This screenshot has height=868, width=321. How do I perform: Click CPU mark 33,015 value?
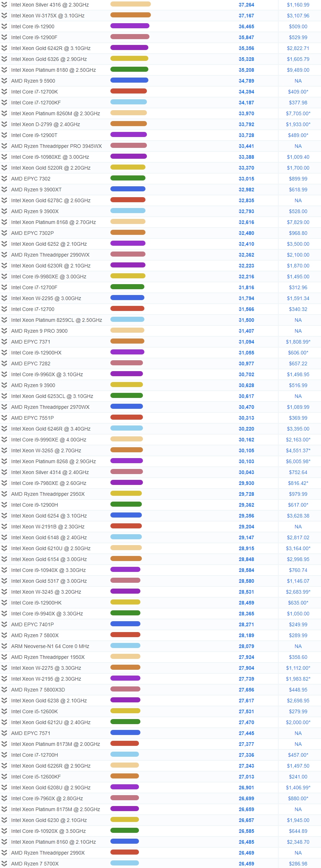point(246,179)
